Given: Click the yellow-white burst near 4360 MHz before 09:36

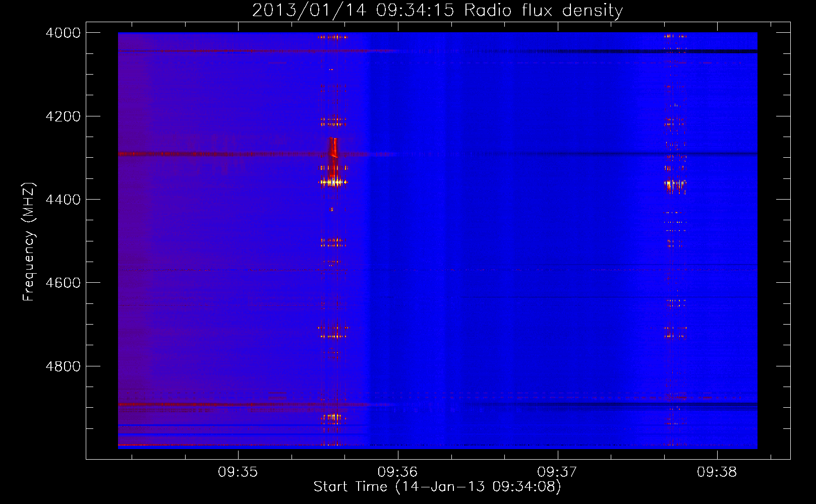Looking at the screenshot, I should tap(333, 182).
